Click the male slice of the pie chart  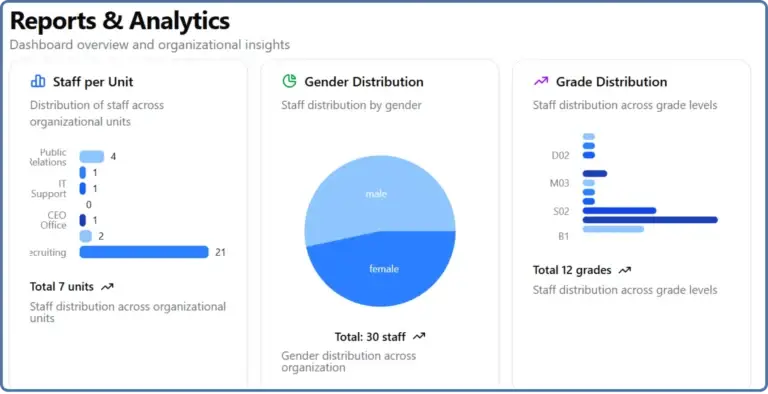click(376, 194)
